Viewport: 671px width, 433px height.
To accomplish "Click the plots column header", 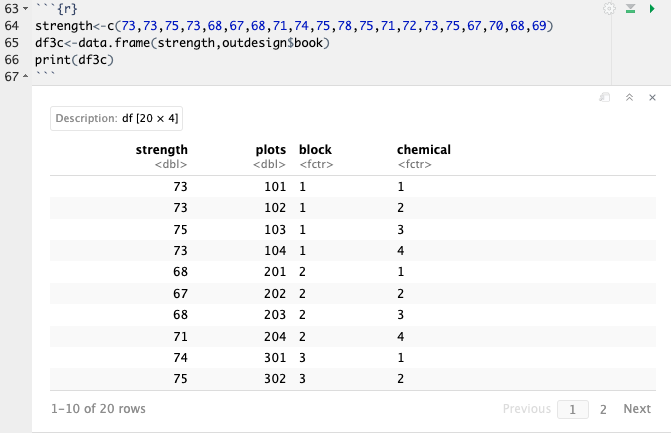I will [x=270, y=150].
